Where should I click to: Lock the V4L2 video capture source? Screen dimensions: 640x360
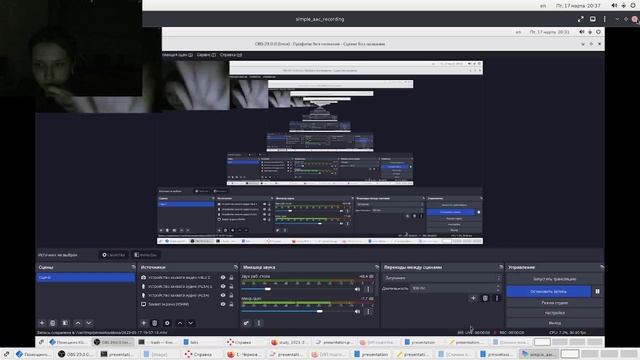231,278
